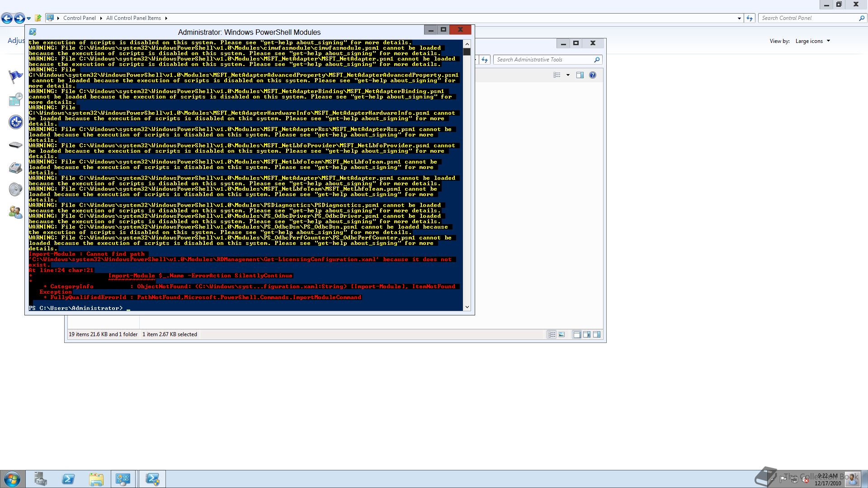Click the computer icon in the address bar
Screen dimensions: 868x488
click(50, 18)
